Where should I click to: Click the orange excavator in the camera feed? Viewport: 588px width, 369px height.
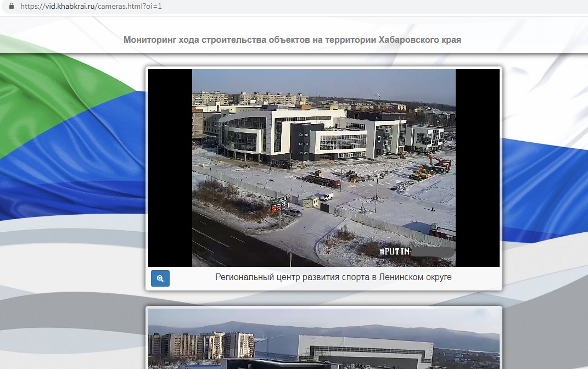pyautogui.click(x=439, y=162)
